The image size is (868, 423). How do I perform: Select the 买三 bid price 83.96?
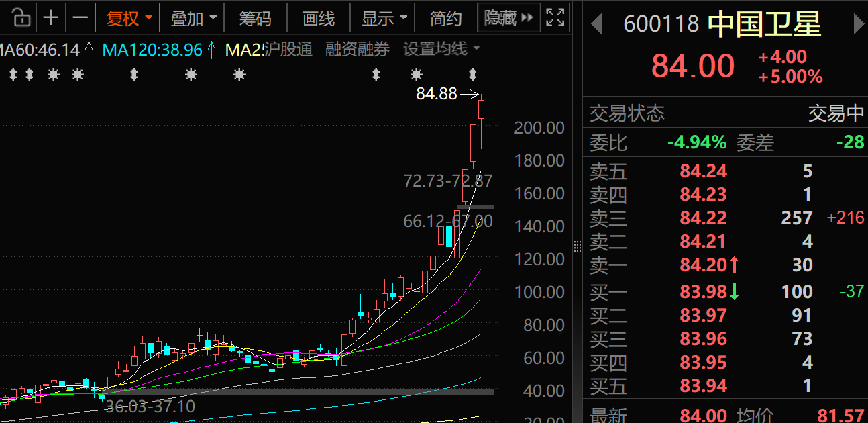(x=703, y=339)
